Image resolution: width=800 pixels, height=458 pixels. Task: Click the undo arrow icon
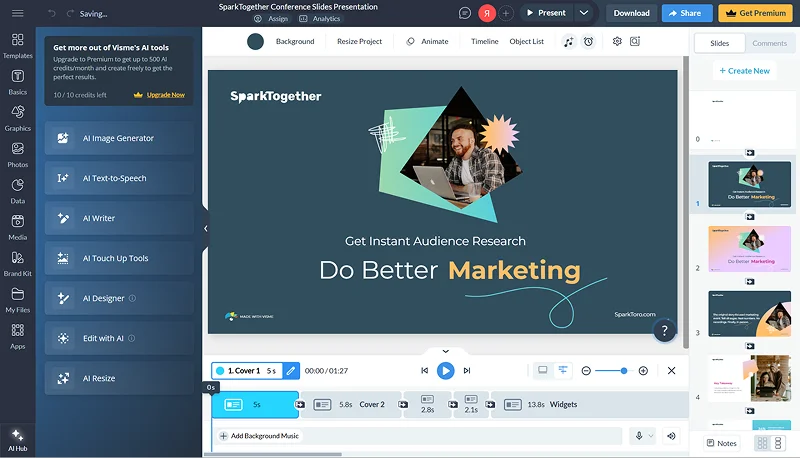[52, 13]
